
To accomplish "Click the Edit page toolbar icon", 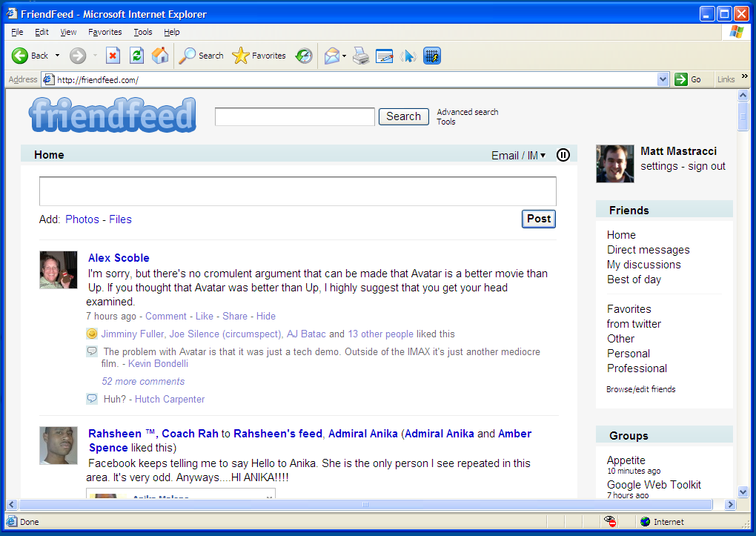I will 384,56.
